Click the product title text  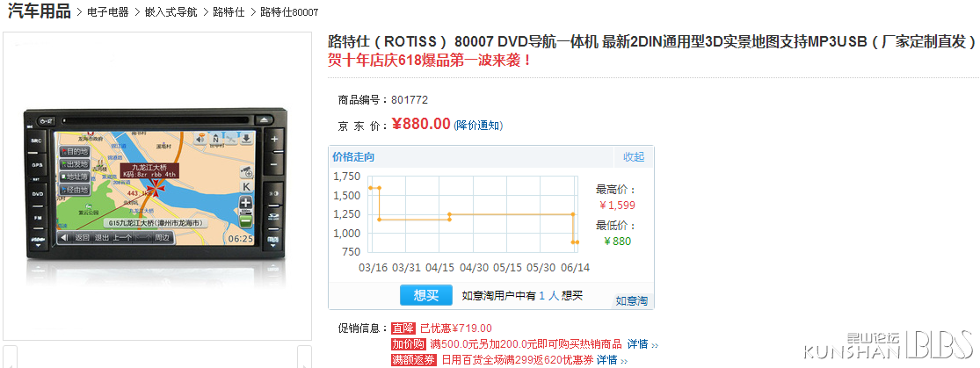click(x=652, y=42)
